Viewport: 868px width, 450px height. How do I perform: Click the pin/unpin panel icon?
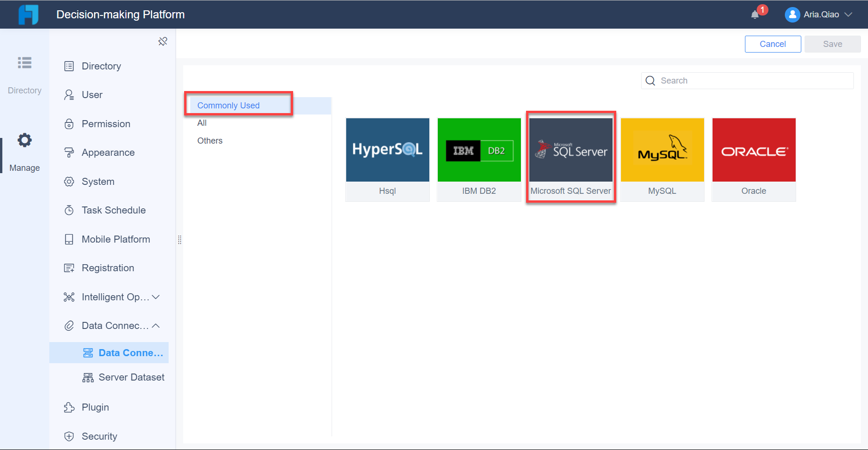[x=163, y=41]
